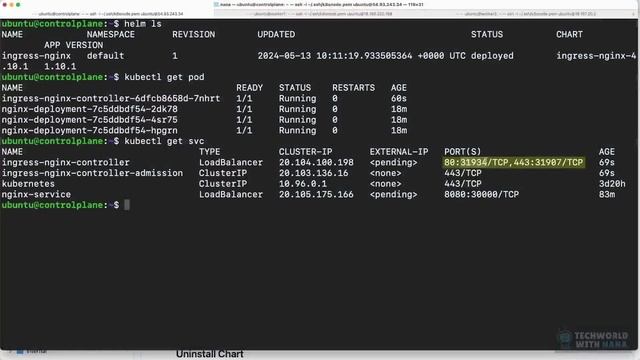Click 1/1 ready value of hpgrn pod
The width and height of the screenshot is (640, 360).
[244, 131]
